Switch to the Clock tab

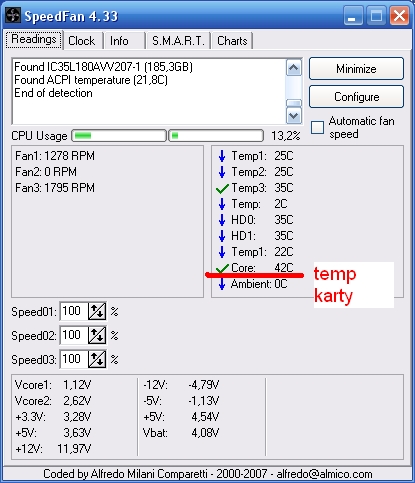pyautogui.click(x=82, y=41)
